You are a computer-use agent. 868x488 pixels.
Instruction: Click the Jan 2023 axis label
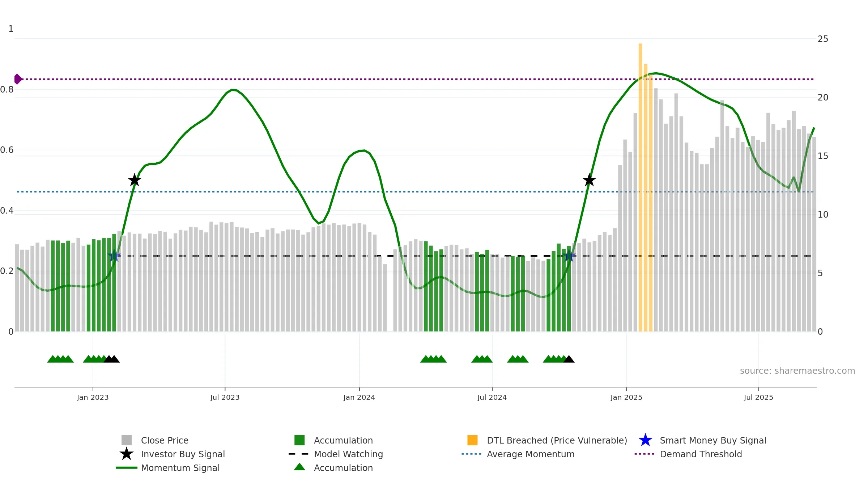tap(93, 397)
